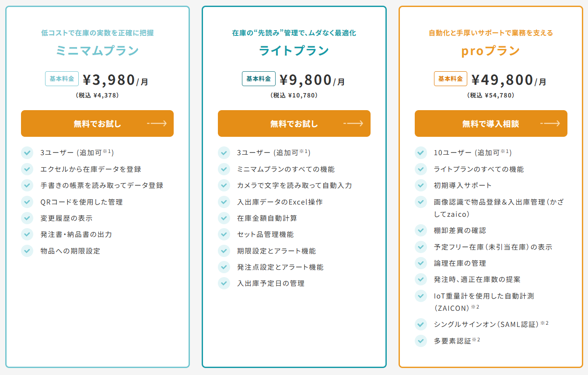Click arrow icon on ライトプラン trial button
The image size is (588, 375).
pyautogui.click(x=353, y=124)
